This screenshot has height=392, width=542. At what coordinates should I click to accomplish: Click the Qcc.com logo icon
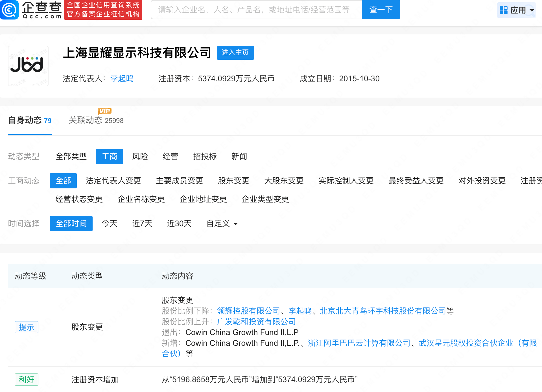click(10, 10)
